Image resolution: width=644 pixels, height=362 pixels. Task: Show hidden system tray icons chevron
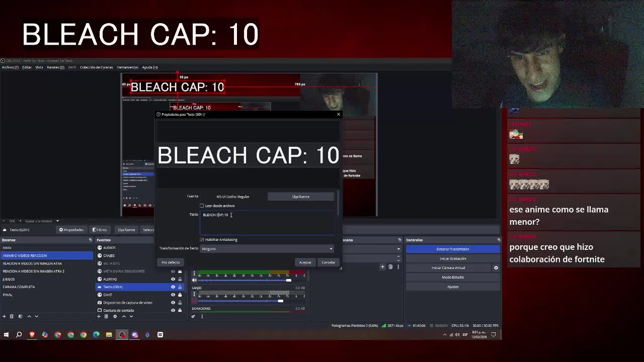(444, 335)
